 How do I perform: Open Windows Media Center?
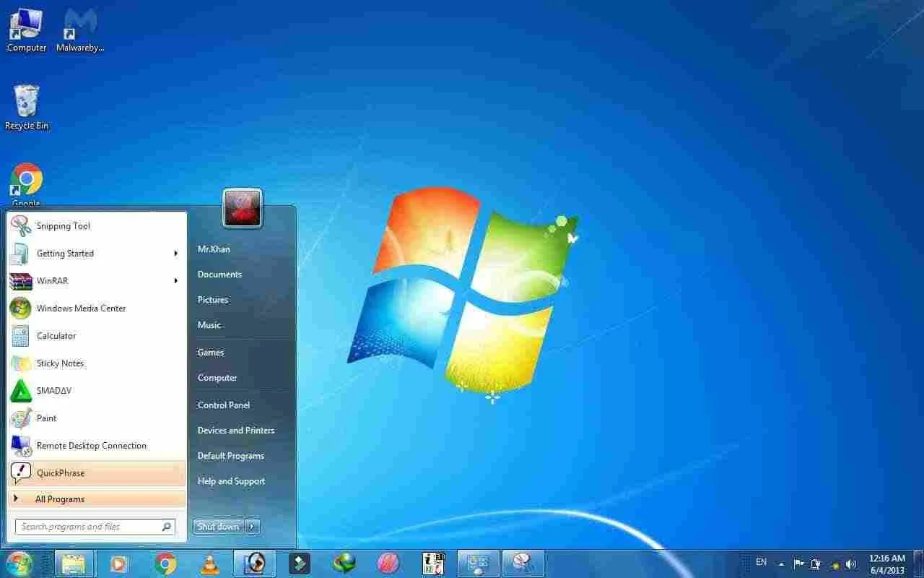(80, 309)
